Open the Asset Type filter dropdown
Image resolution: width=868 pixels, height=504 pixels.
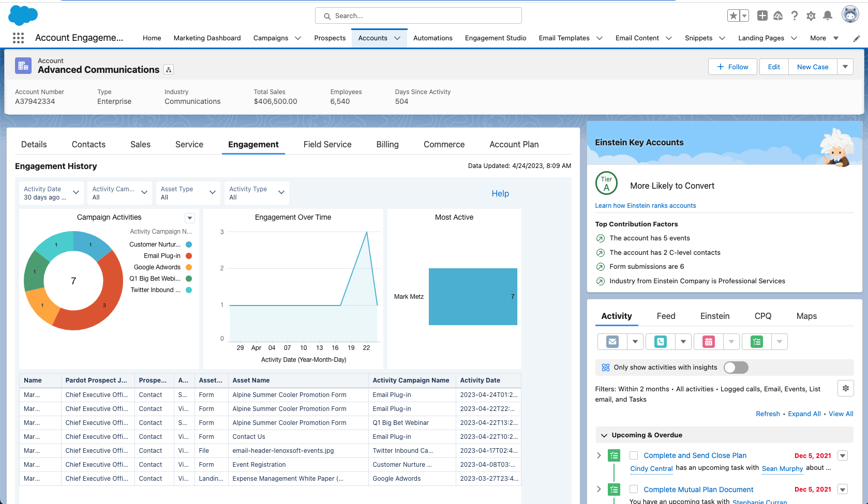click(x=188, y=193)
